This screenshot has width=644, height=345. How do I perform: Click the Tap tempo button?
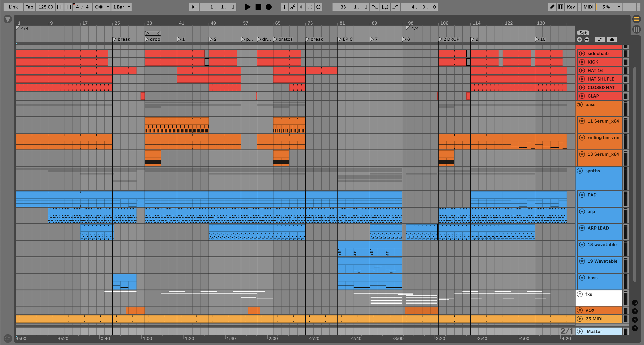tap(29, 7)
